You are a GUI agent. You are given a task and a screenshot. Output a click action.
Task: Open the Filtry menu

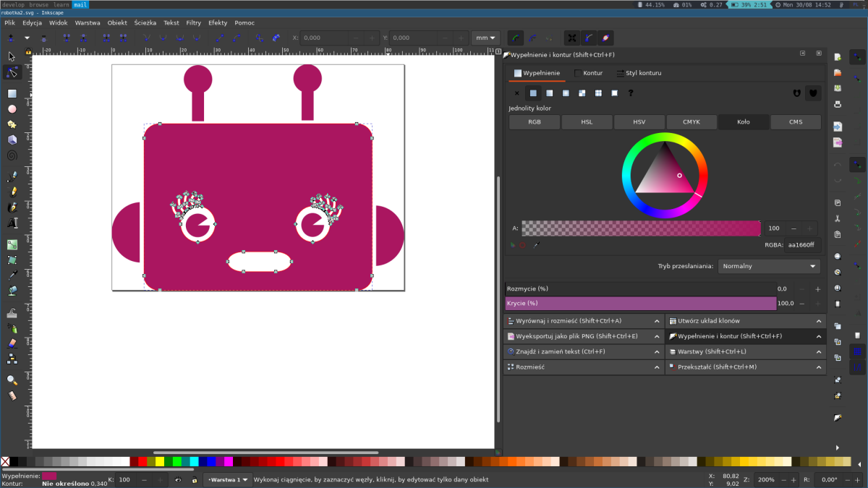pyautogui.click(x=193, y=22)
